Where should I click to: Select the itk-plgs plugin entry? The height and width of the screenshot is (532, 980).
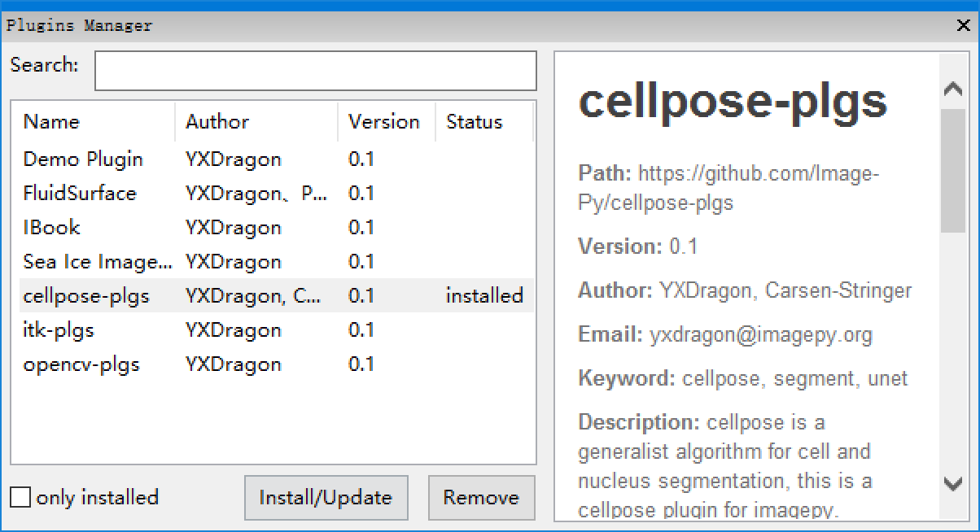tap(273, 330)
